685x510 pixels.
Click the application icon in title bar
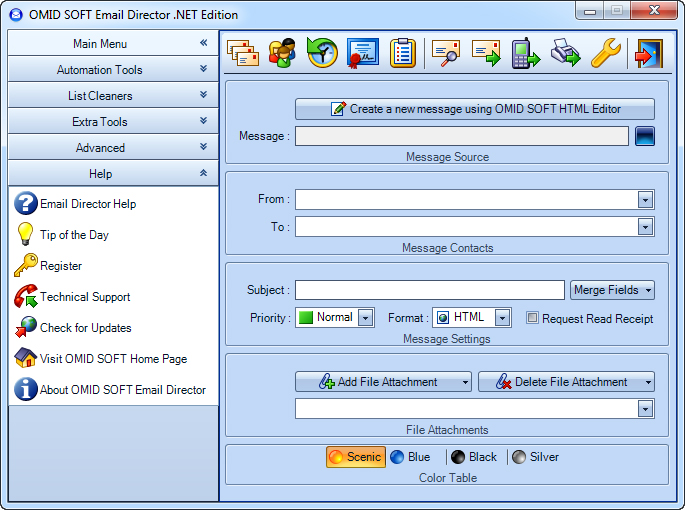pyautogui.click(x=16, y=15)
